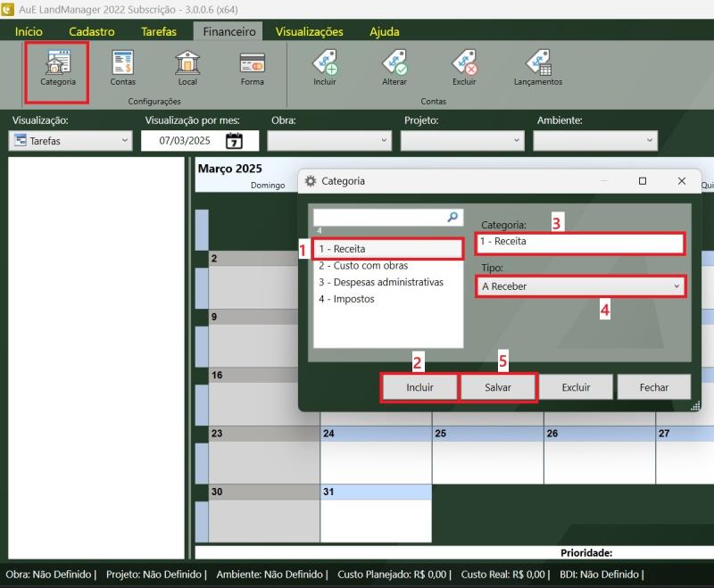
Task: Open the Lançamentos icon
Action: (538, 68)
